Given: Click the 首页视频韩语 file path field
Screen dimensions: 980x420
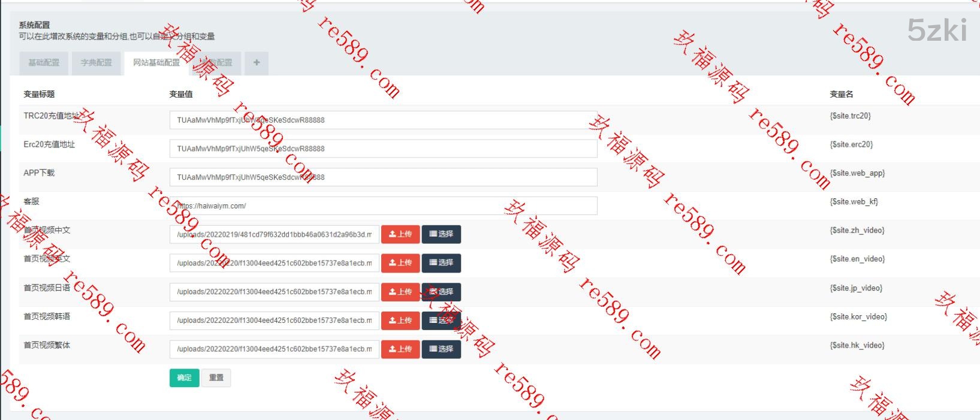Looking at the screenshot, I should 274,321.
